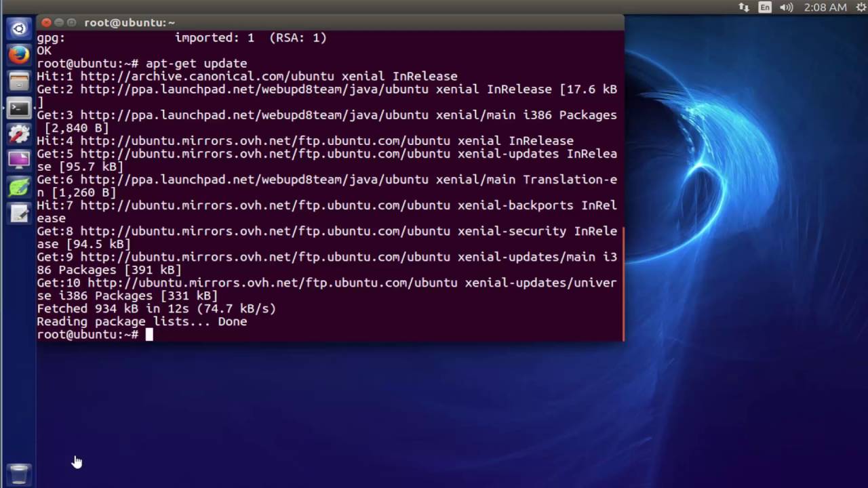868x488 pixels.
Task: Open the Ubuntu Dash search launcher
Action: [x=19, y=28]
